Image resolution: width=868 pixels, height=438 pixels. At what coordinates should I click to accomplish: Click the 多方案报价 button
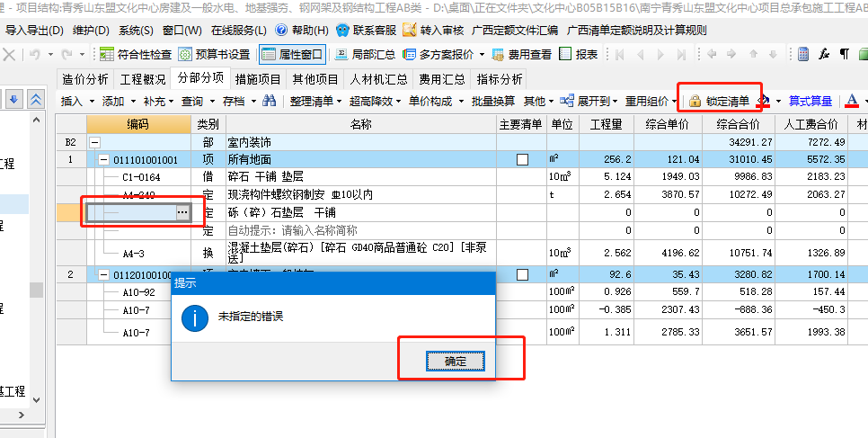pos(439,54)
